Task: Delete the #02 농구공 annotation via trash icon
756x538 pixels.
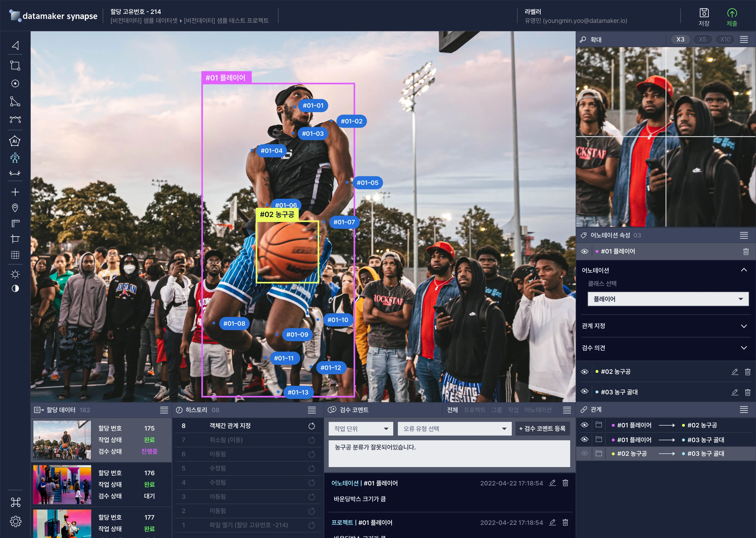Action: tap(747, 372)
